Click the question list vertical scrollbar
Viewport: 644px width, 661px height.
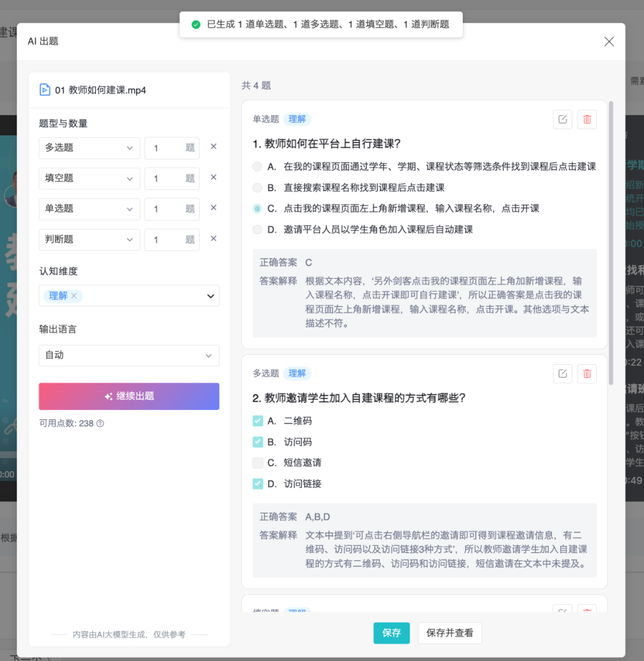pos(611,244)
